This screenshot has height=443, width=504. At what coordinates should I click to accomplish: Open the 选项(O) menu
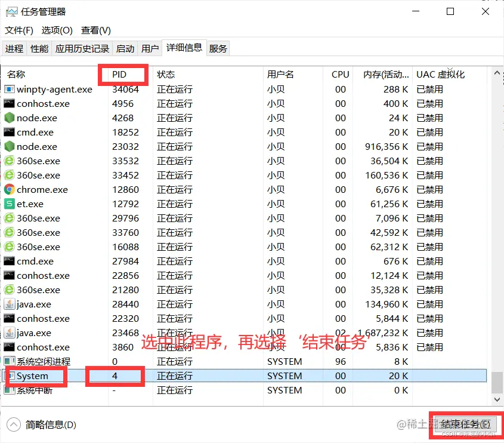tap(57, 30)
